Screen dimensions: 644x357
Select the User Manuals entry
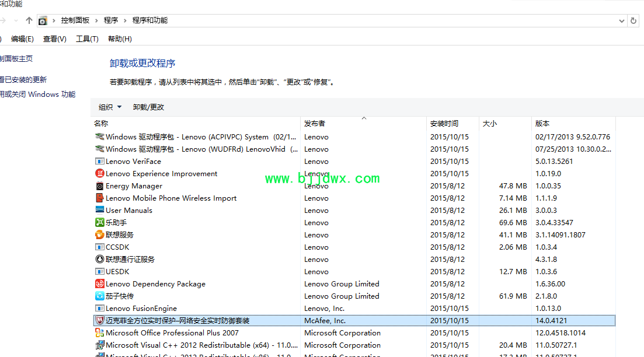click(129, 211)
